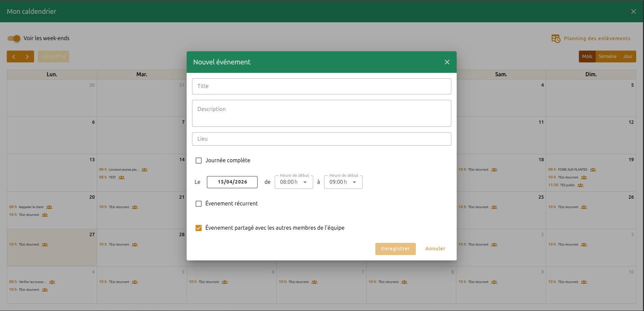Click team icon beside TES public event
The height and width of the screenshot is (311, 644).
click(x=581, y=185)
